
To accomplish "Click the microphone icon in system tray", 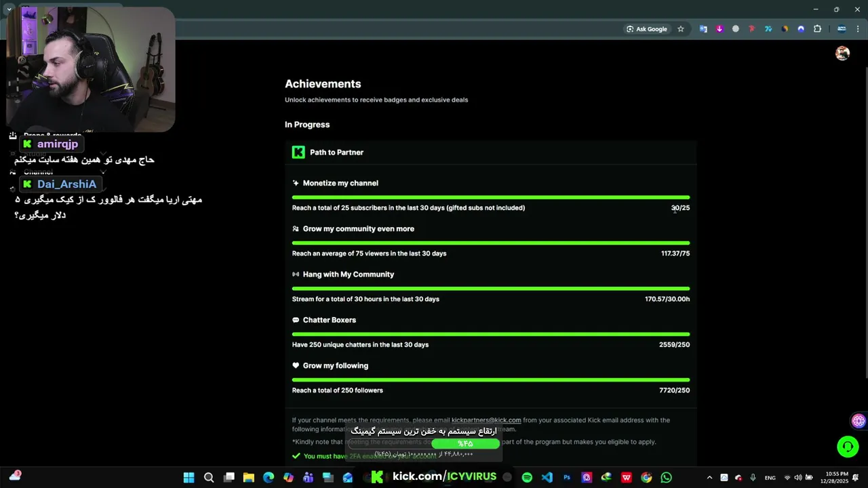I will (753, 478).
